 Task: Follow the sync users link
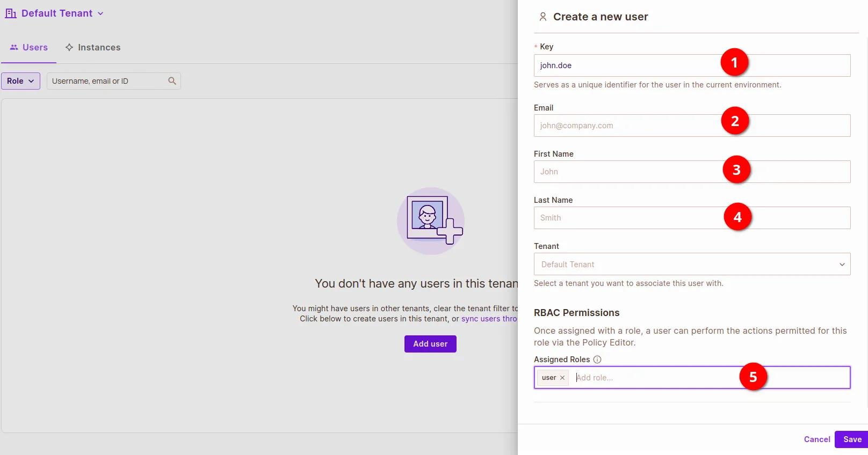click(488, 319)
